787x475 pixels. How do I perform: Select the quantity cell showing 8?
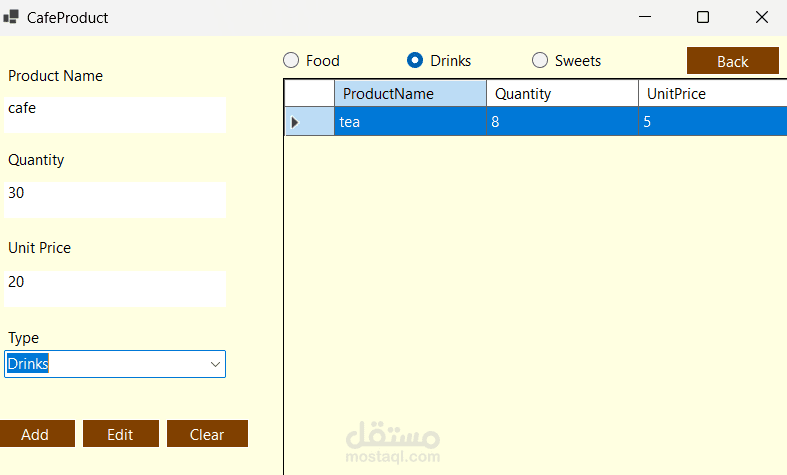pos(562,122)
